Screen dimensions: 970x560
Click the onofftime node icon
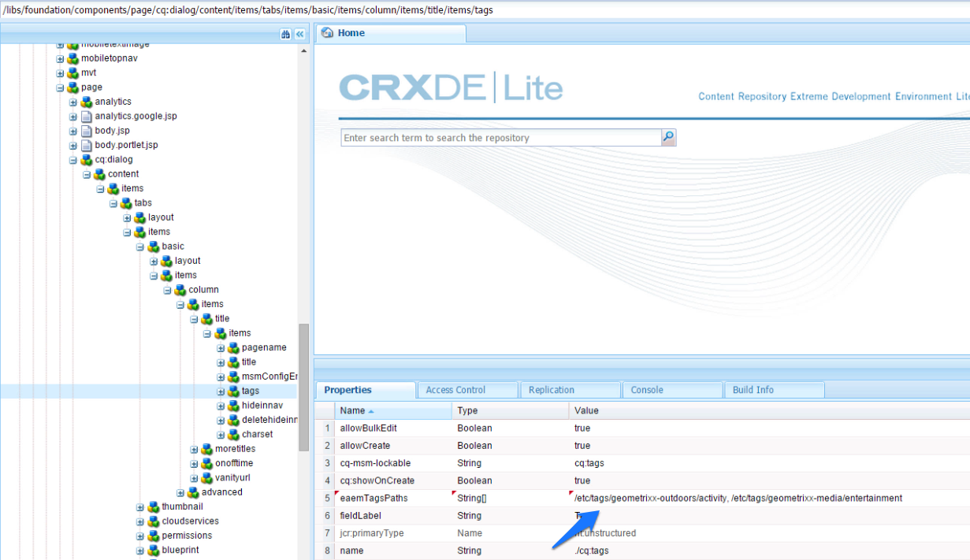point(206,463)
